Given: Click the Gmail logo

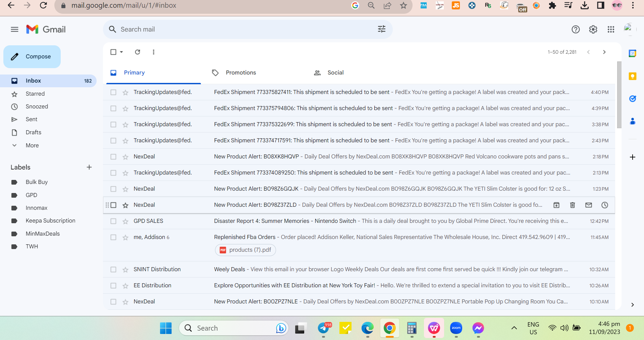Looking at the screenshot, I should click(x=46, y=30).
